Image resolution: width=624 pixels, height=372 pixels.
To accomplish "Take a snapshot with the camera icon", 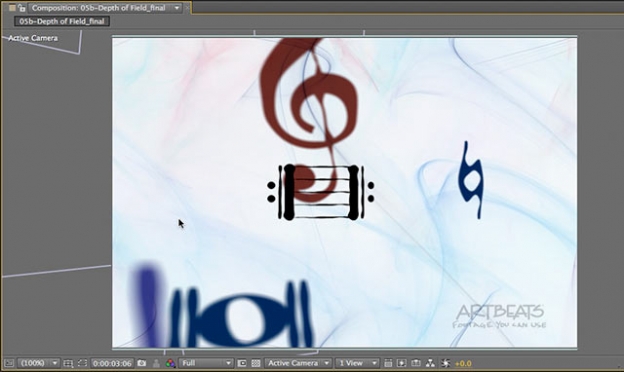I will pos(142,363).
